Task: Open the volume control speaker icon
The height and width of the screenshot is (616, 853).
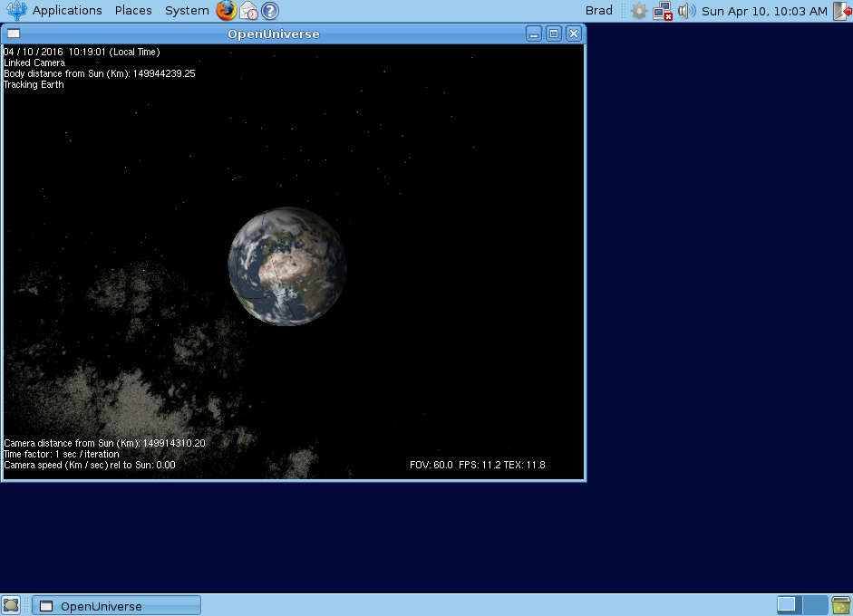Action: click(x=686, y=11)
